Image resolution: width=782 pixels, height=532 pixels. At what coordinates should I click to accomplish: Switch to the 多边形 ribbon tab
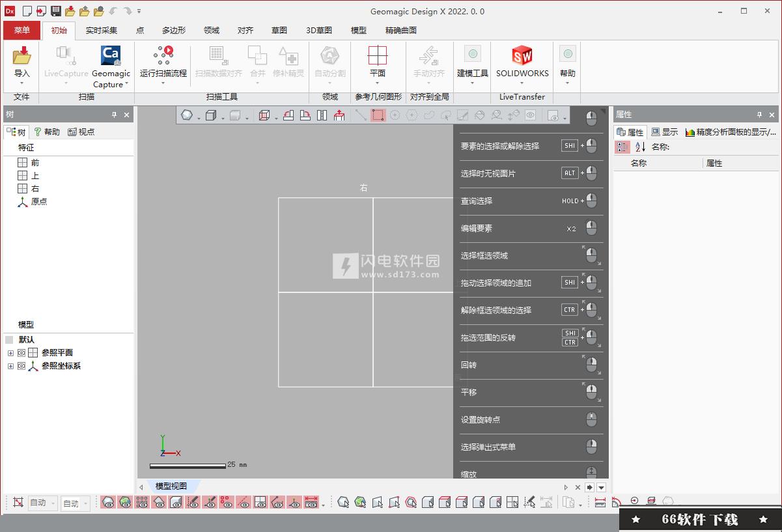click(174, 30)
